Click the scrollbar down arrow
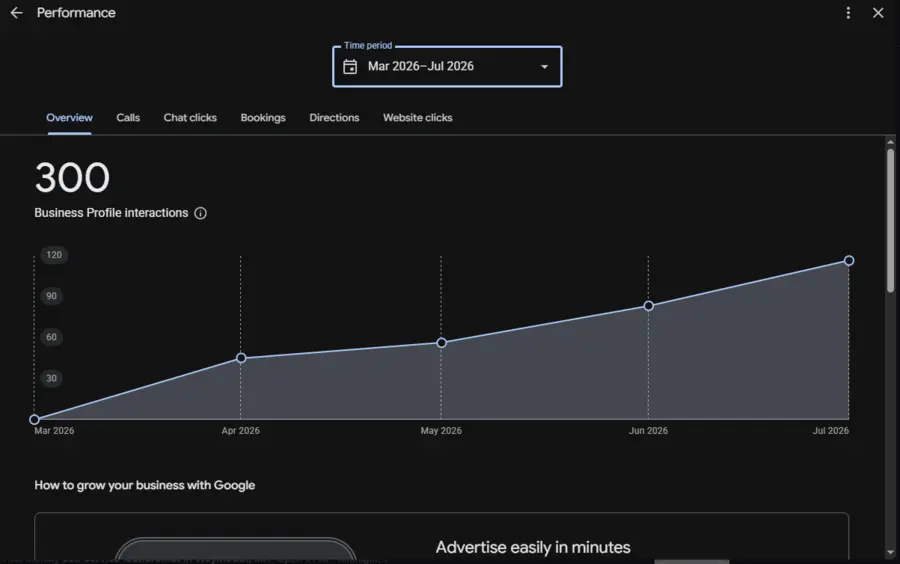This screenshot has height=564, width=900. [890, 553]
